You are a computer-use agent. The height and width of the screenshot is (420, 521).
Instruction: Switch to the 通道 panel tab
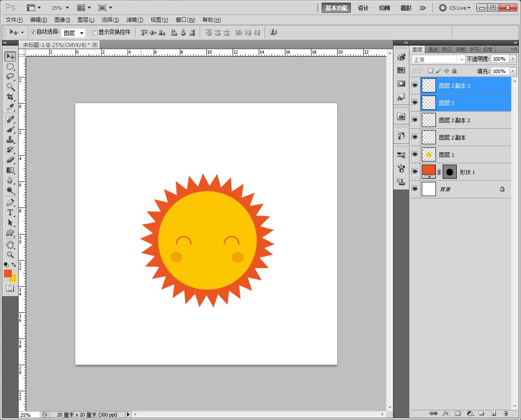[x=432, y=50]
